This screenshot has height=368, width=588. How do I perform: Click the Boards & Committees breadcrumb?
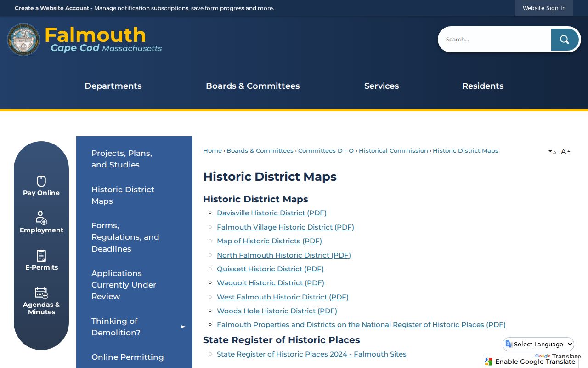(x=260, y=151)
